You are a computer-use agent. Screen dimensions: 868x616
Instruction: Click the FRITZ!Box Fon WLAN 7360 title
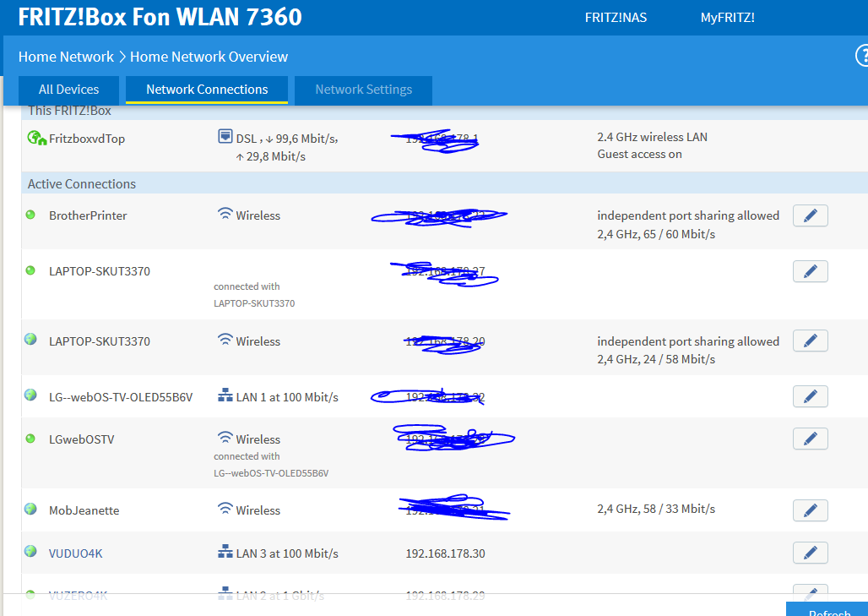tap(160, 17)
